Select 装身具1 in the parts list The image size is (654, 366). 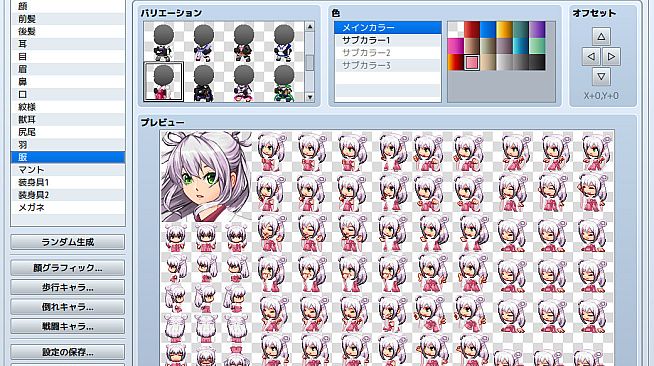(68, 182)
